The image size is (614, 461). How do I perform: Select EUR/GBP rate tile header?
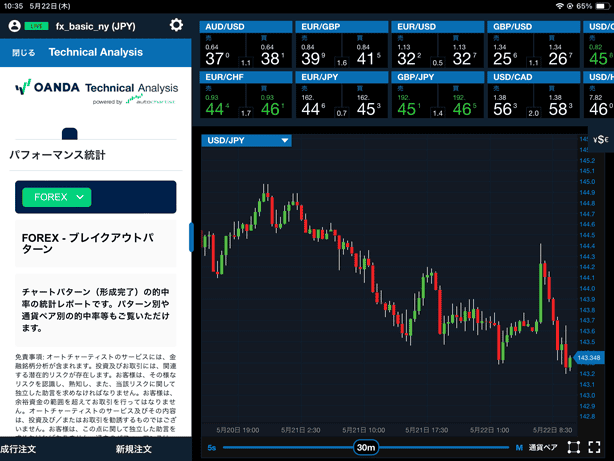click(341, 27)
